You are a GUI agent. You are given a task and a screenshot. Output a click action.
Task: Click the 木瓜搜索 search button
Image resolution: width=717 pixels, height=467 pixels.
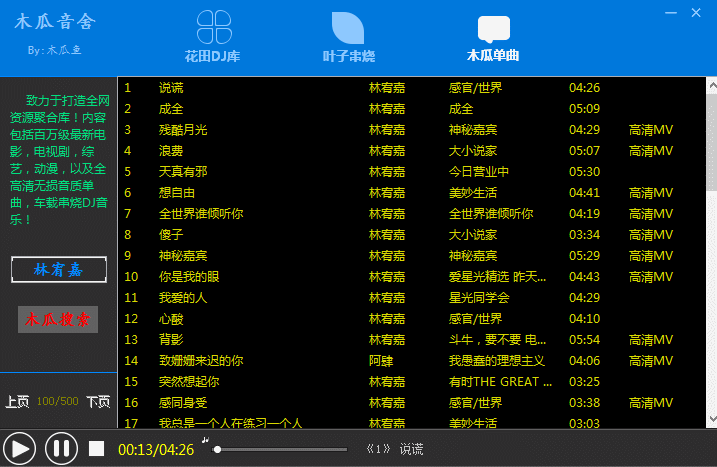[x=55, y=320]
